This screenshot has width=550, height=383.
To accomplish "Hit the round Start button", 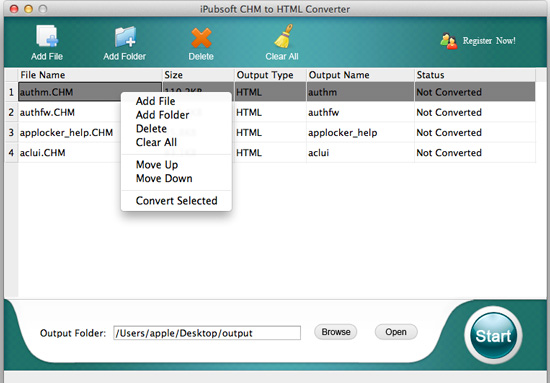I will tap(493, 335).
